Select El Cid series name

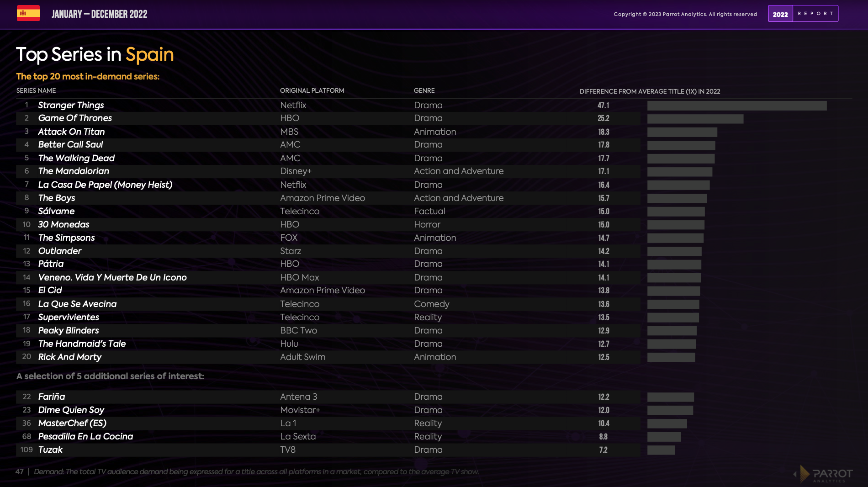[x=50, y=290]
